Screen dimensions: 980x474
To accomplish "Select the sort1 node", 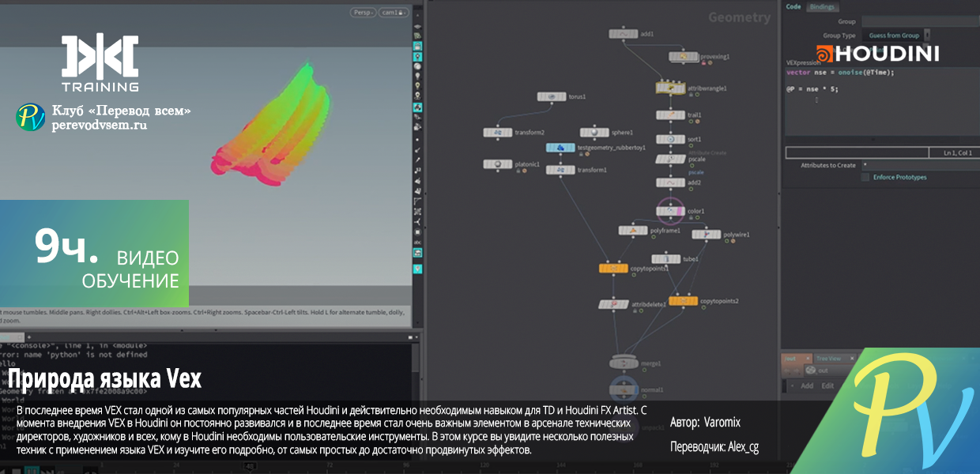I will [x=670, y=139].
